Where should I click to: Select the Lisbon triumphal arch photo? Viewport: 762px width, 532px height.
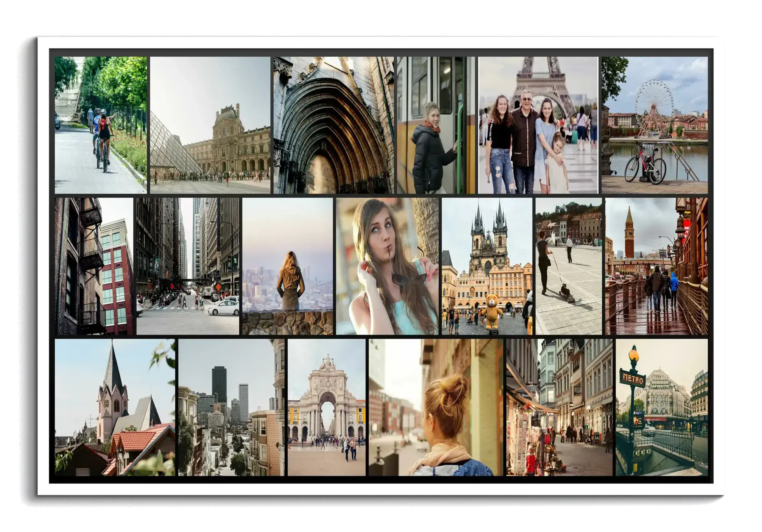tap(326, 407)
